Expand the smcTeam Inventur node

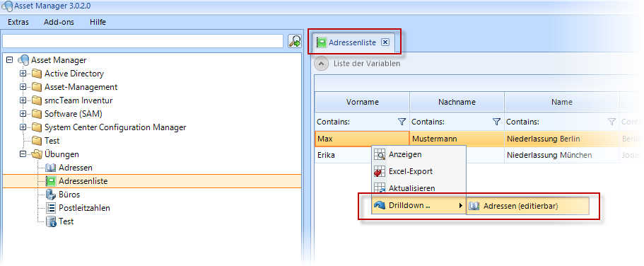(x=23, y=100)
